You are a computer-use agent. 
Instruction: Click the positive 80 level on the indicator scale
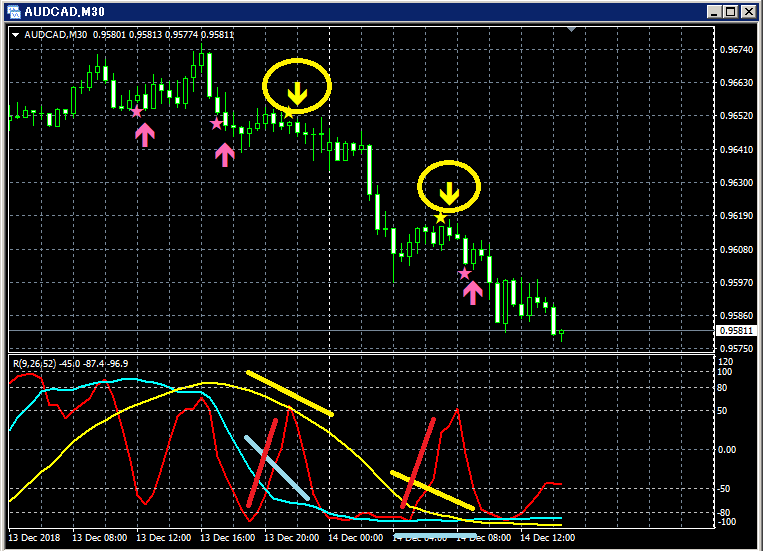pyautogui.click(x=722, y=388)
